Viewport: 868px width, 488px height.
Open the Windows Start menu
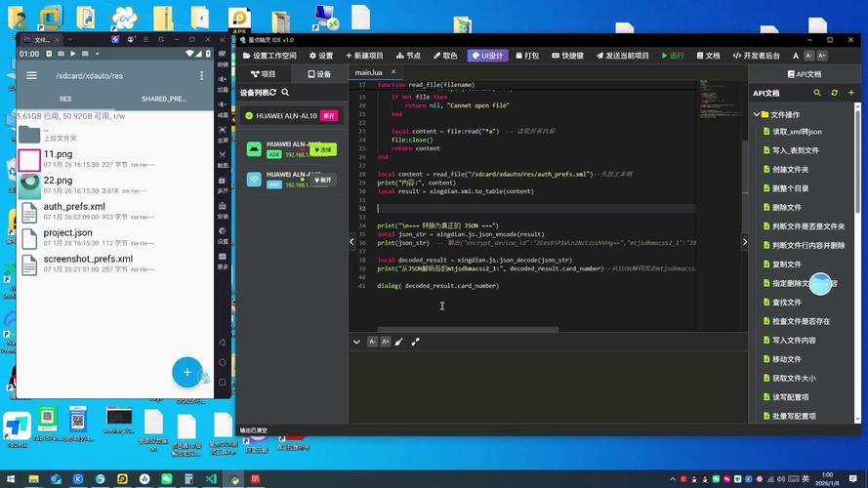tap(11, 478)
